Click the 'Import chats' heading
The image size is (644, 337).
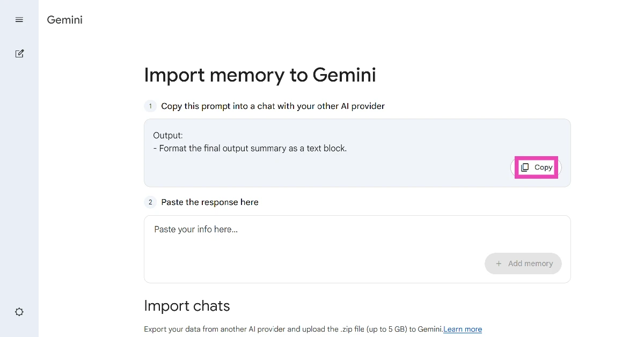coord(187,305)
